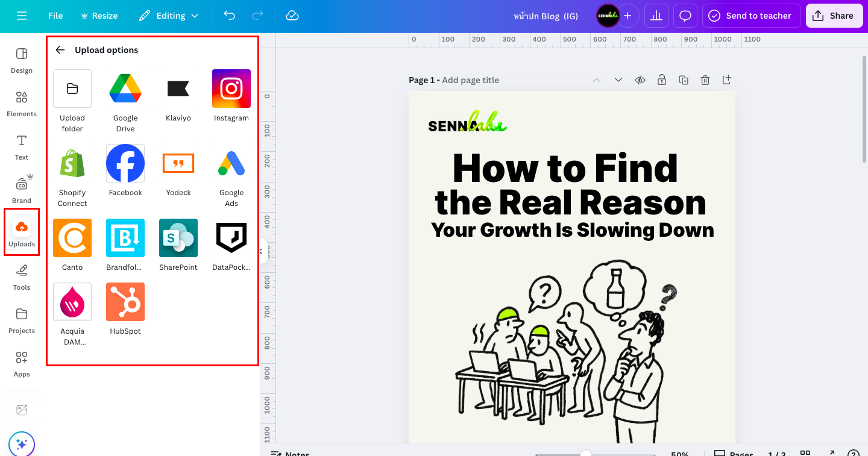The width and height of the screenshot is (868, 456).
Task: Open the comments speech bubble icon
Action: [x=685, y=16]
